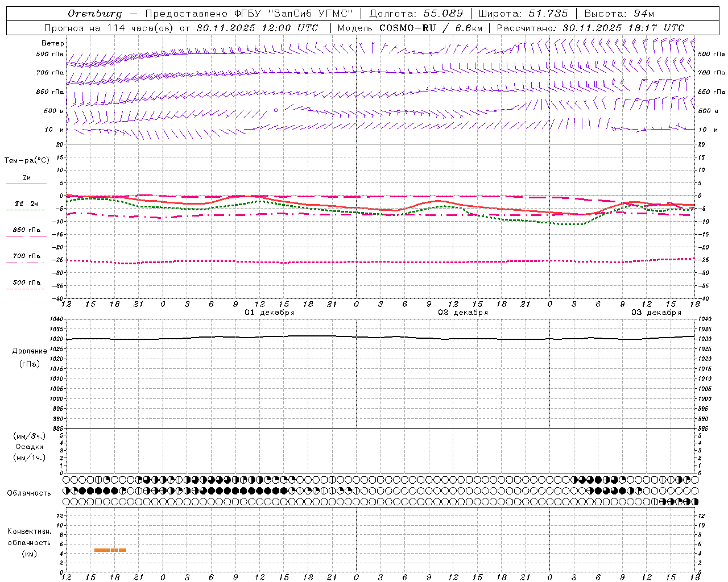Click the dashed line sample under Td 2м

coord(26,210)
